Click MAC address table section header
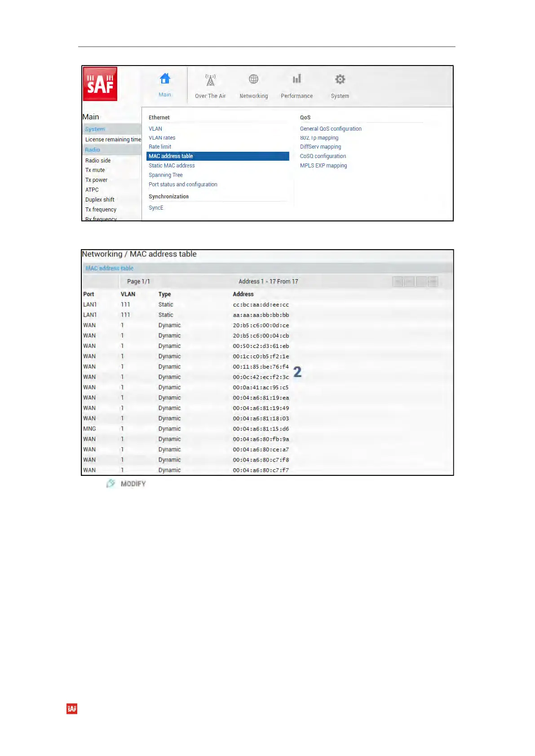535x756 pixels. click(x=267, y=268)
